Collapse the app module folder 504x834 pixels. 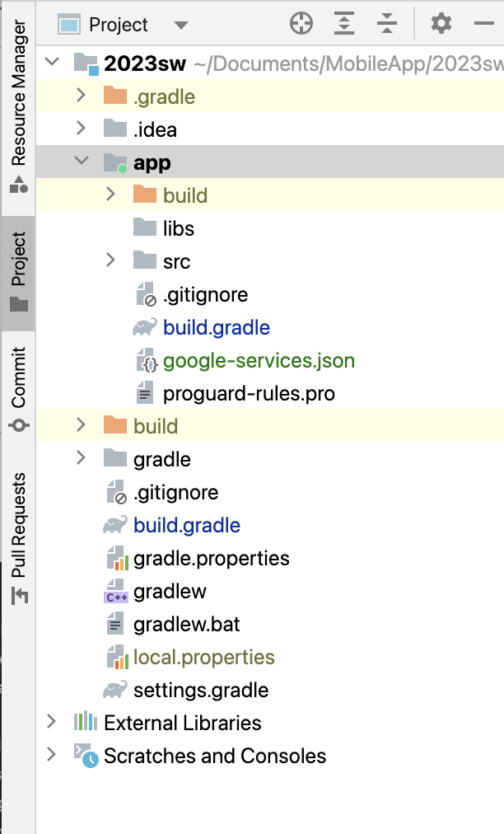pyautogui.click(x=81, y=162)
